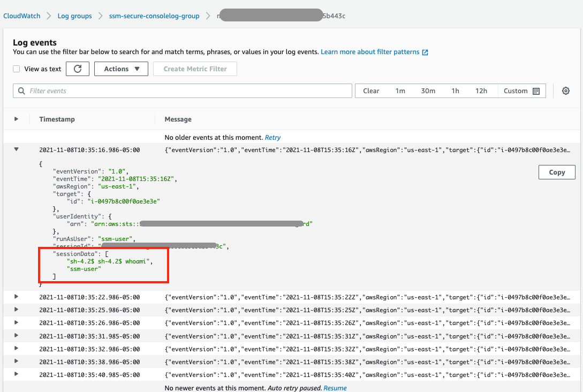Click the refresh log events icon
The width and height of the screenshot is (583, 392).
pyautogui.click(x=77, y=69)
